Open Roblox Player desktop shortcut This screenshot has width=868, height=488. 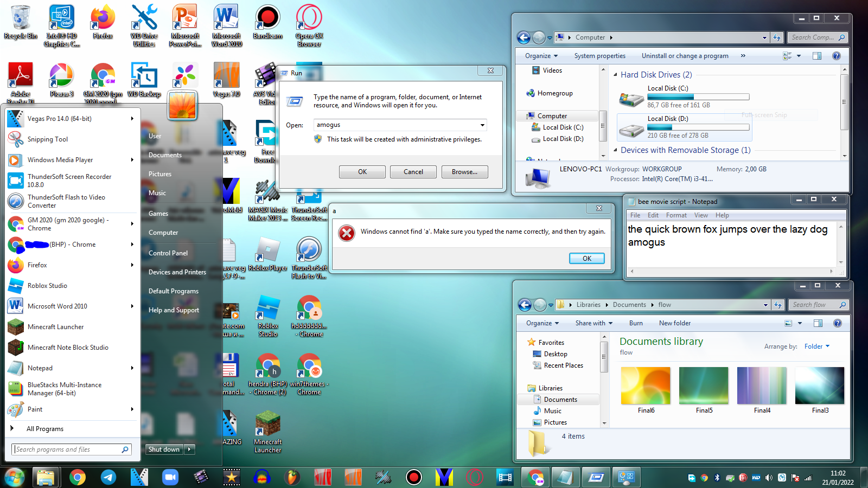coord(268,254)
